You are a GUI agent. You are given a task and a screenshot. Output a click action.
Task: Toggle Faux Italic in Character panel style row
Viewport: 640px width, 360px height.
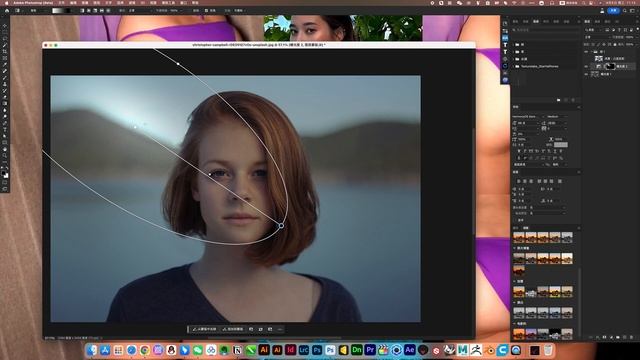(525, 151)
